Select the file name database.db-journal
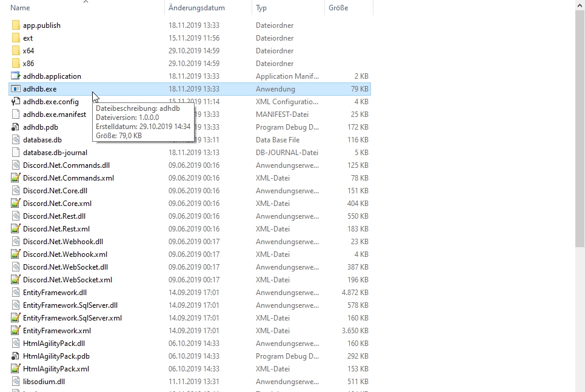Screen dimensions: 585x392 tap(55, 153)
